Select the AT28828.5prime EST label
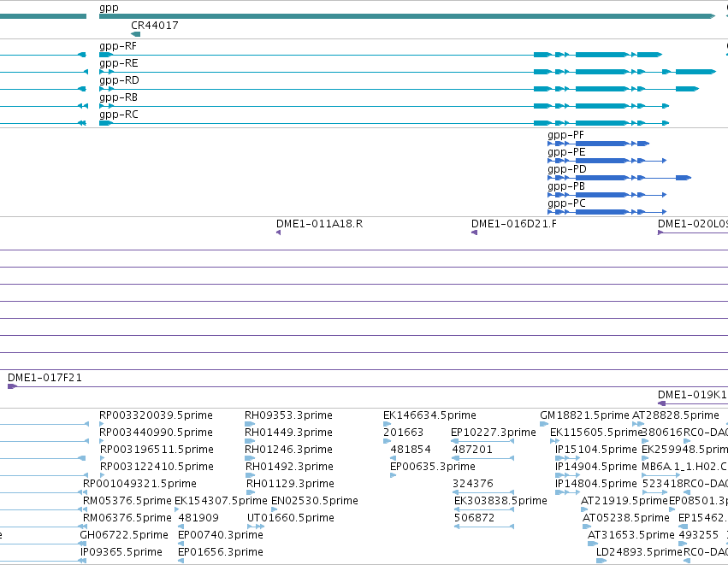The height and width of the screenshot is (565, 728). (x=676, y=415)
